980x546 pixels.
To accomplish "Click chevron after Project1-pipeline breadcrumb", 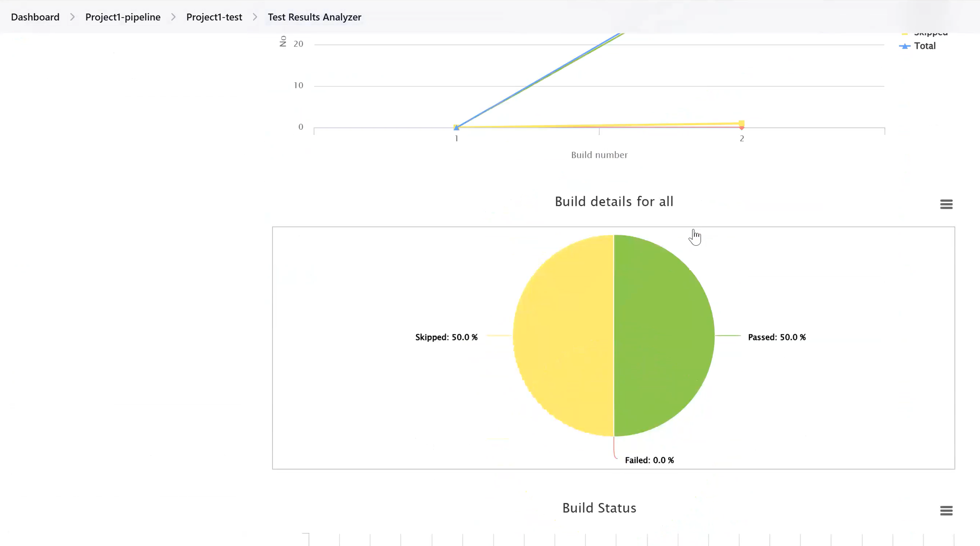I will tap(173, 17).
